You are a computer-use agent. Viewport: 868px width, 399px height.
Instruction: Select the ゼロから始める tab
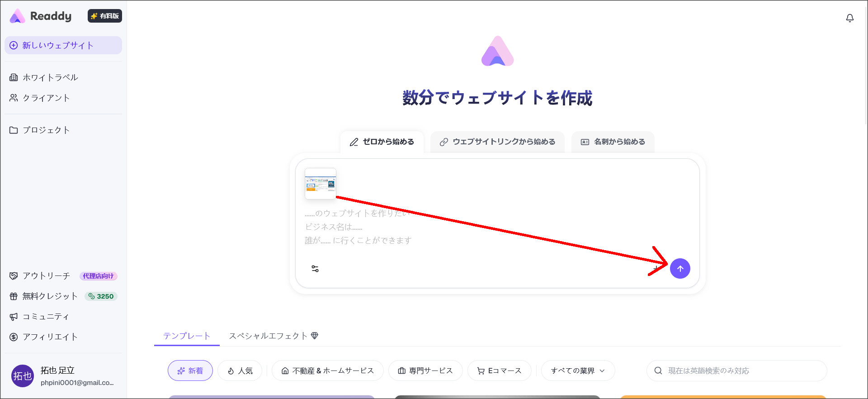pyautogui.click(x=382, y=142)
